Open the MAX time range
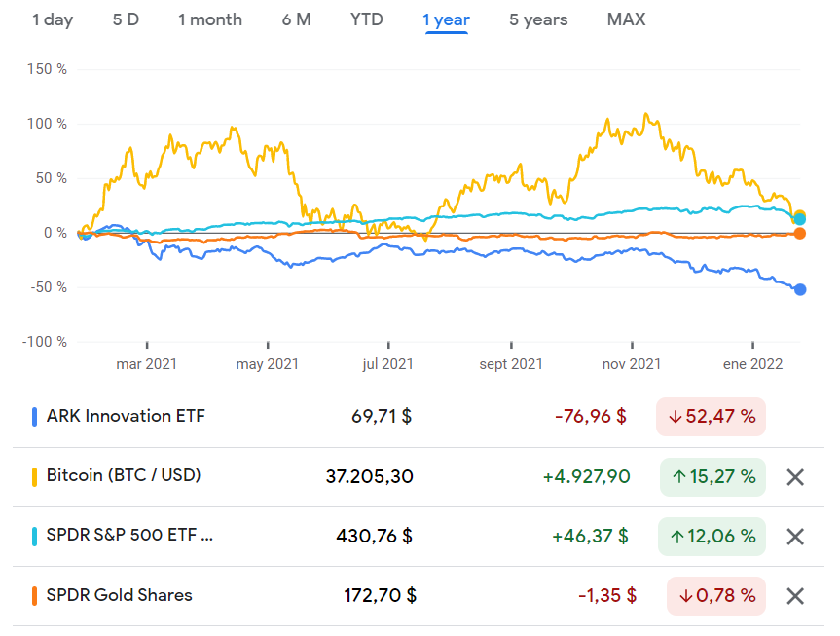This screenshot has height=636, width=840. (x=626, y=19)
